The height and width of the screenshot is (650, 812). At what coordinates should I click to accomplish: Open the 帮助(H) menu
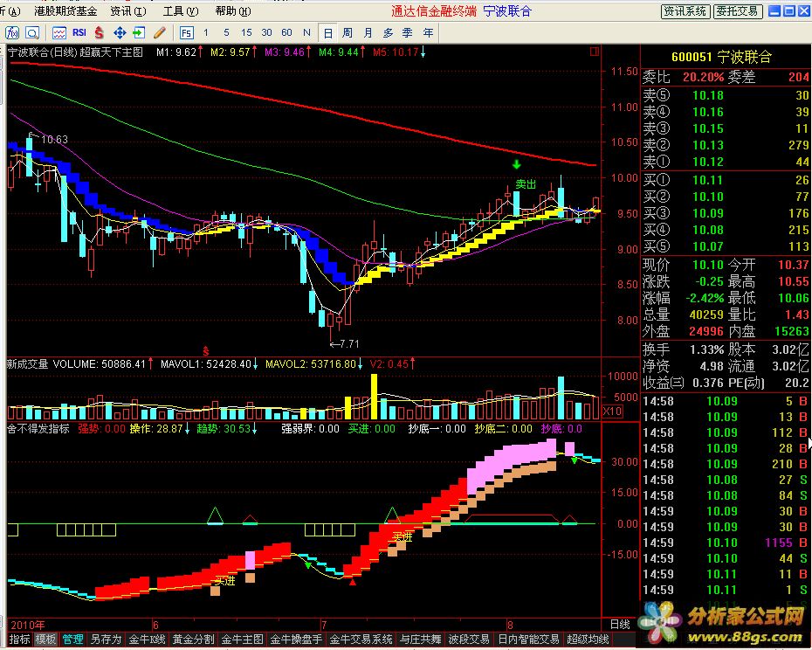pos(233,10)
